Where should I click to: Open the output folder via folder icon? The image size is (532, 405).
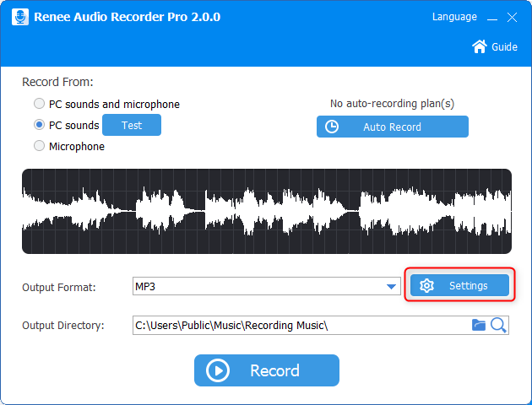tap(479, 325)
